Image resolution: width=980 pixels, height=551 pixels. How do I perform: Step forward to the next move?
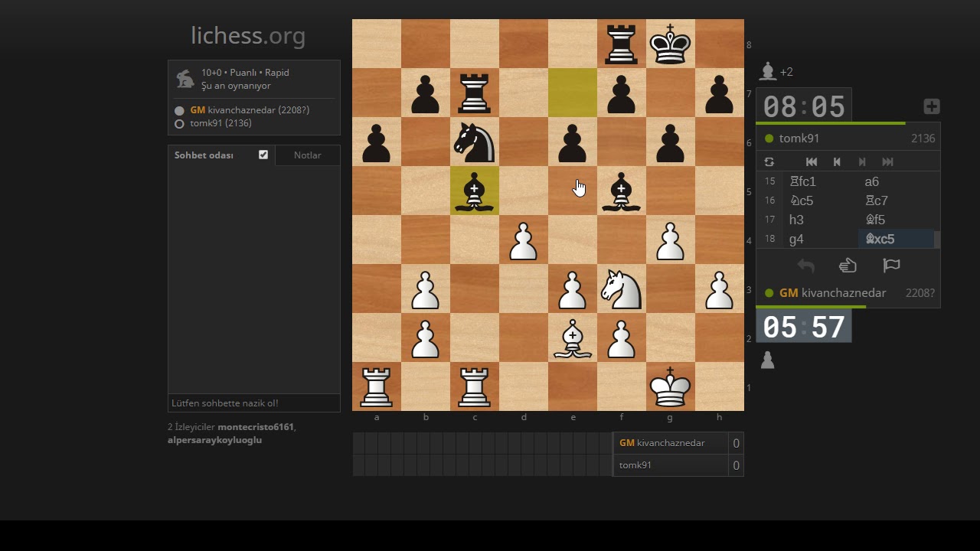(x=862, y=162)
